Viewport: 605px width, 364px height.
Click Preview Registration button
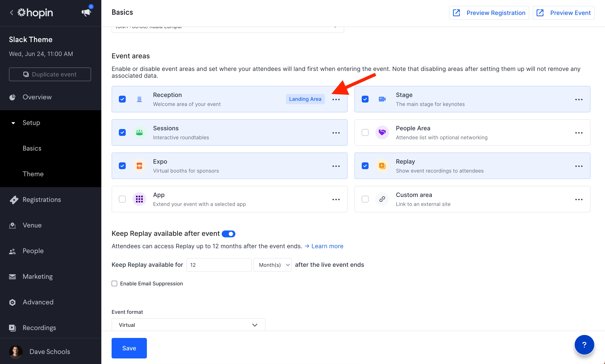pos(489,13)
